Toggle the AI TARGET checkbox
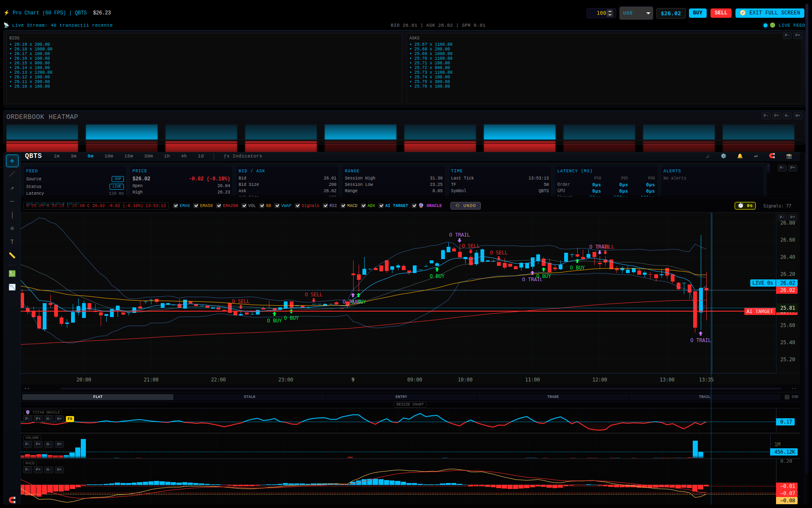The height and width of the screenshot is (508, 812). [381, 206]
